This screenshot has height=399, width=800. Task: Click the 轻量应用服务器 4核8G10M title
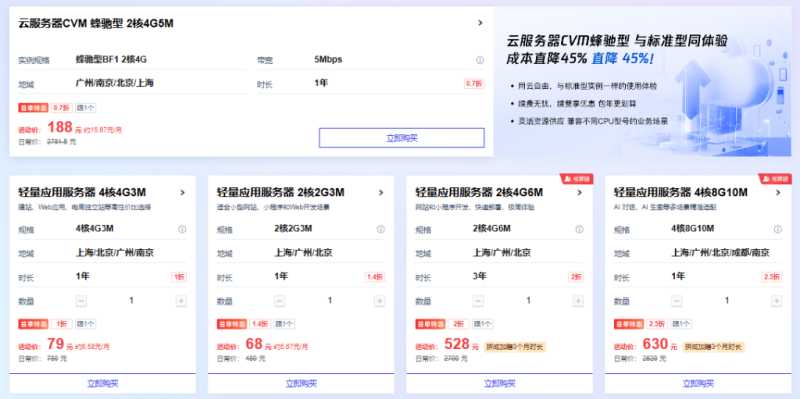681,192
